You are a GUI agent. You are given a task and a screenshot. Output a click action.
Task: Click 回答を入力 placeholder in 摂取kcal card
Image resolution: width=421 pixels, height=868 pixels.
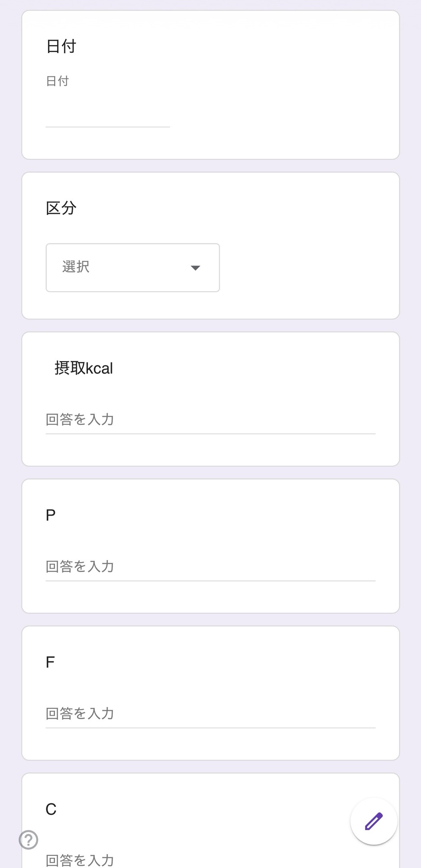coord(80,420)
